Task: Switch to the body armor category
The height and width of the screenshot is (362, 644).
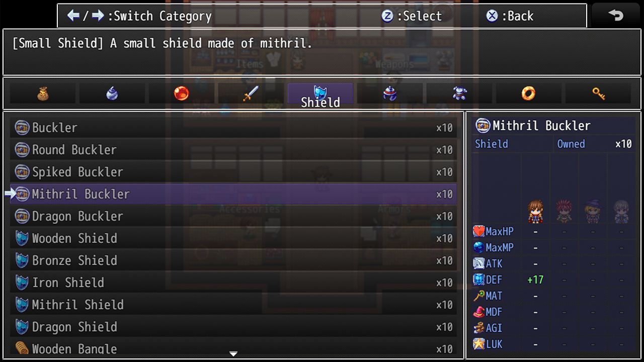Action: tap(459, 94)
